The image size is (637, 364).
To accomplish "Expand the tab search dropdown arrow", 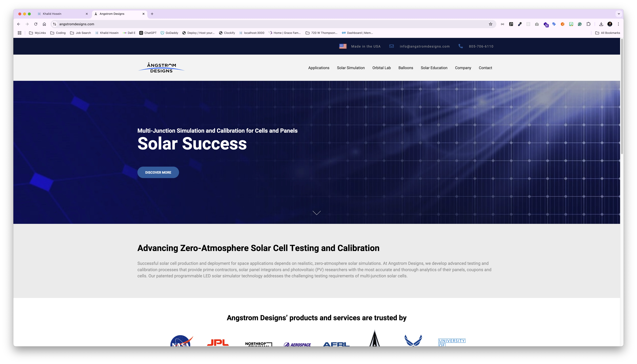I will click(x=619, y=14).
